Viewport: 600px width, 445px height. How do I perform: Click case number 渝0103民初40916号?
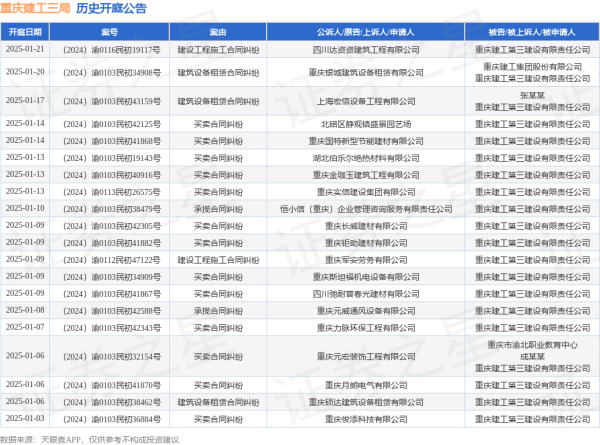pyautogui.click(x=112, y=175)
